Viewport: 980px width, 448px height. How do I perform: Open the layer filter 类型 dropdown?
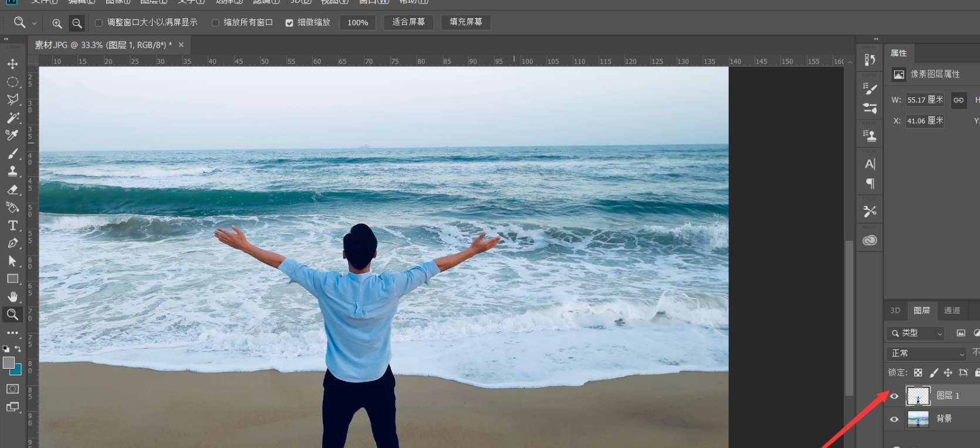pyautogui.click(x=915, y=333)
